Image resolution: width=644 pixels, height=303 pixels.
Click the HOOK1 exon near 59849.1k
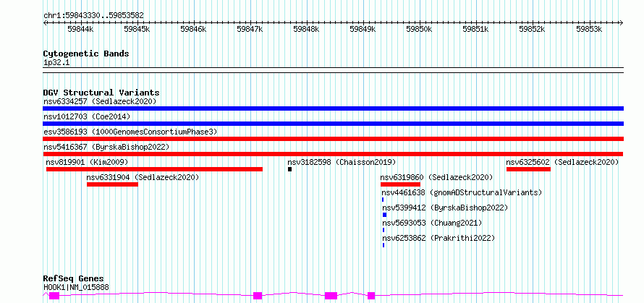pos(371,296)
